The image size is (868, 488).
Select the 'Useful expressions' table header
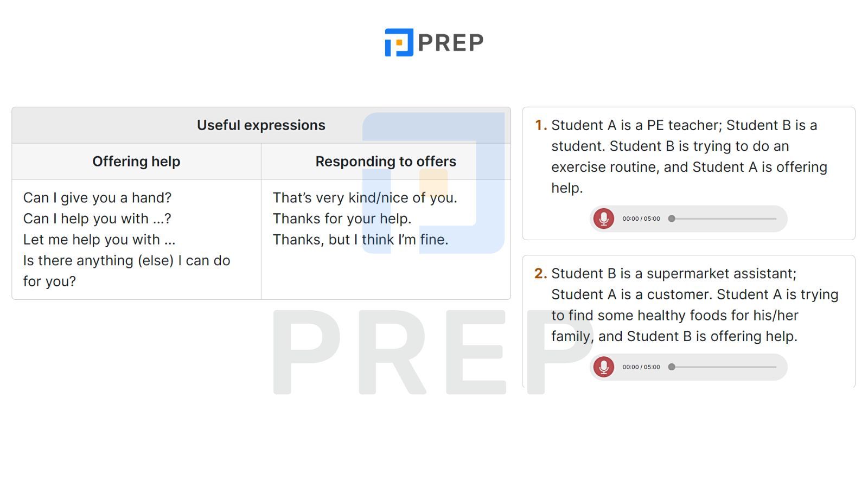(261, 125)
